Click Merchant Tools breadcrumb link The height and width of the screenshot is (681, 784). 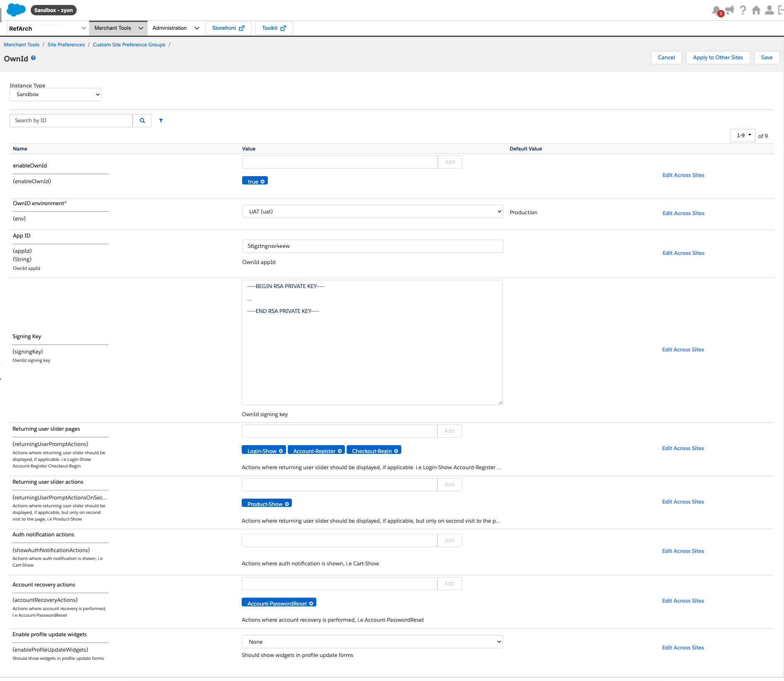tap(22, 45)
